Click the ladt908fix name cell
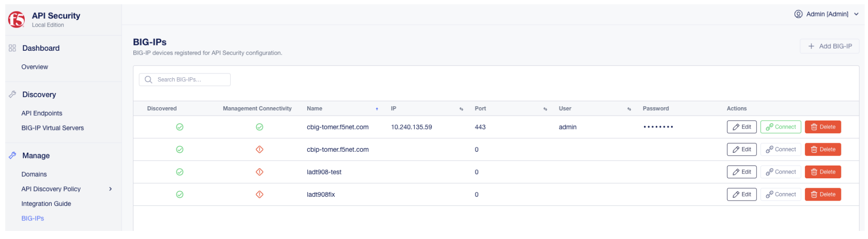The height and width of the screenshot is (239, 868). point(321,194)
